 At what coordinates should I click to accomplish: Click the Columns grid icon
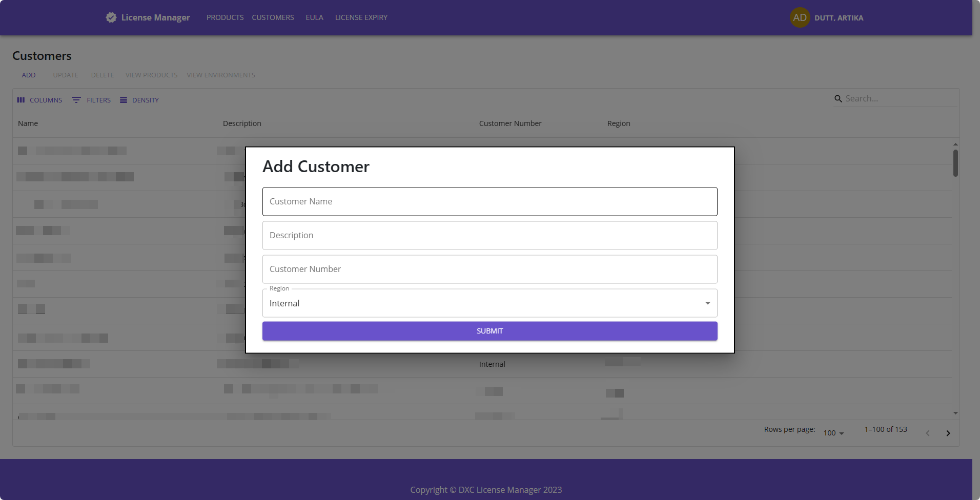click(21, 100)
